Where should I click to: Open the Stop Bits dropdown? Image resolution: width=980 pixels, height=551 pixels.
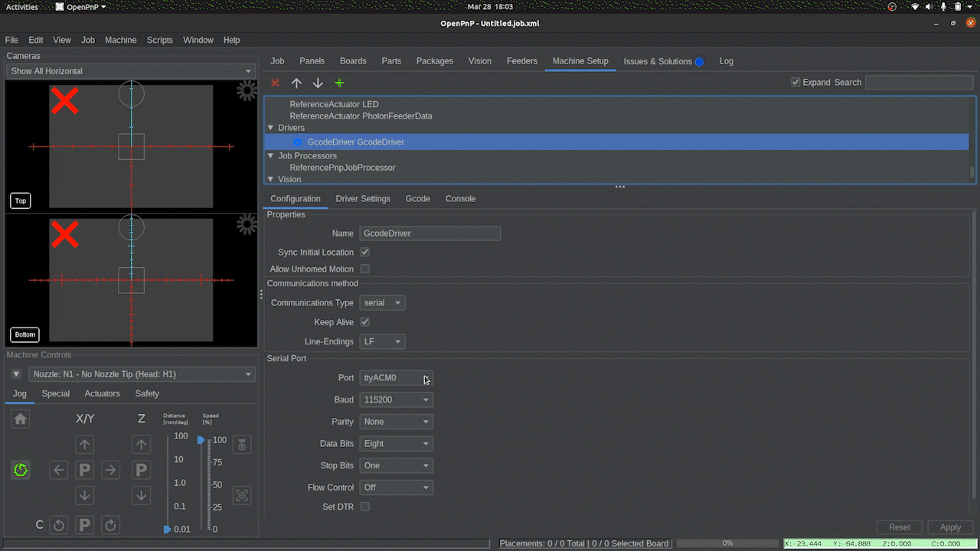396,465
